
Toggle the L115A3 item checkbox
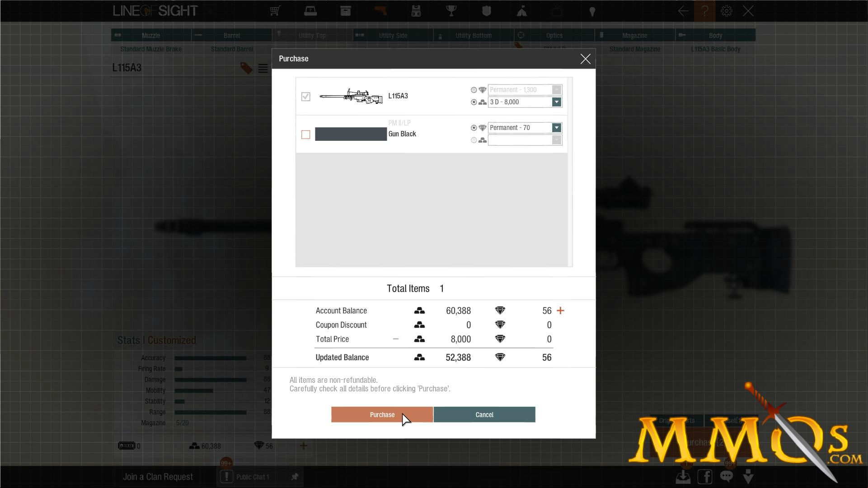pyautogui.click(x=306, y=96)
